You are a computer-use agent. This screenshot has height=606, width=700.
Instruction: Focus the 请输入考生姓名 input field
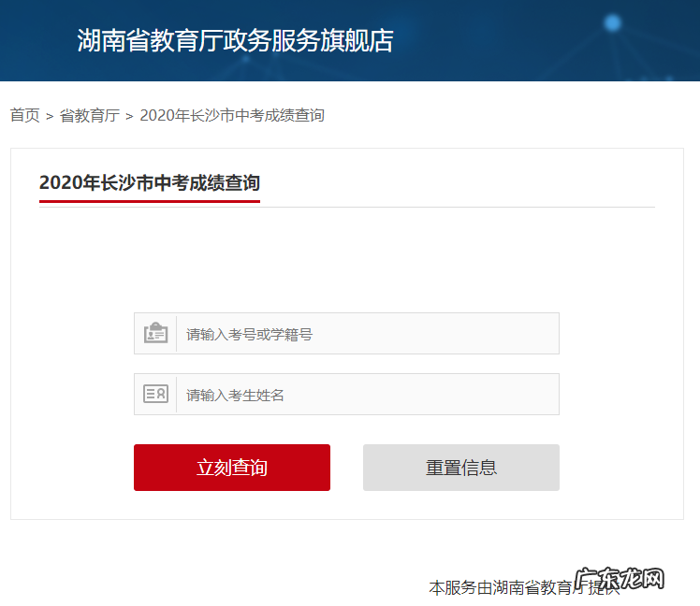[x=367, y=395]
